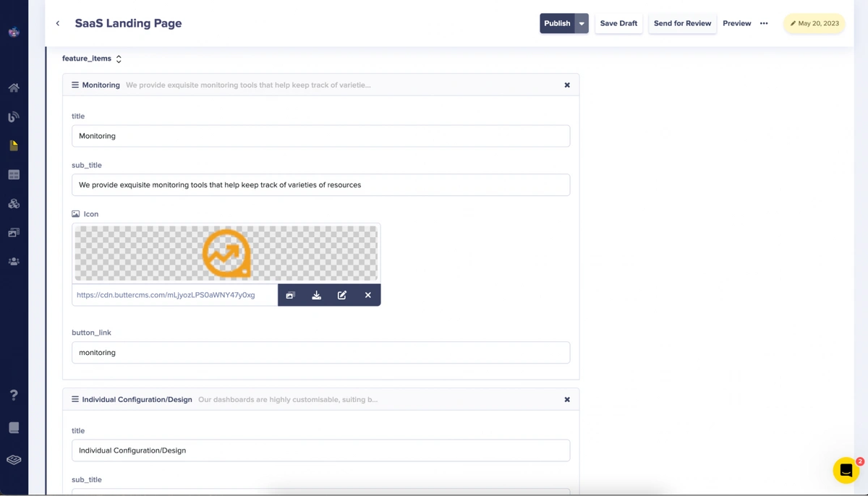The width and height of the screenshot is (868, 496).
Task: Click Send for Review
Action: (x=682, y=23)
